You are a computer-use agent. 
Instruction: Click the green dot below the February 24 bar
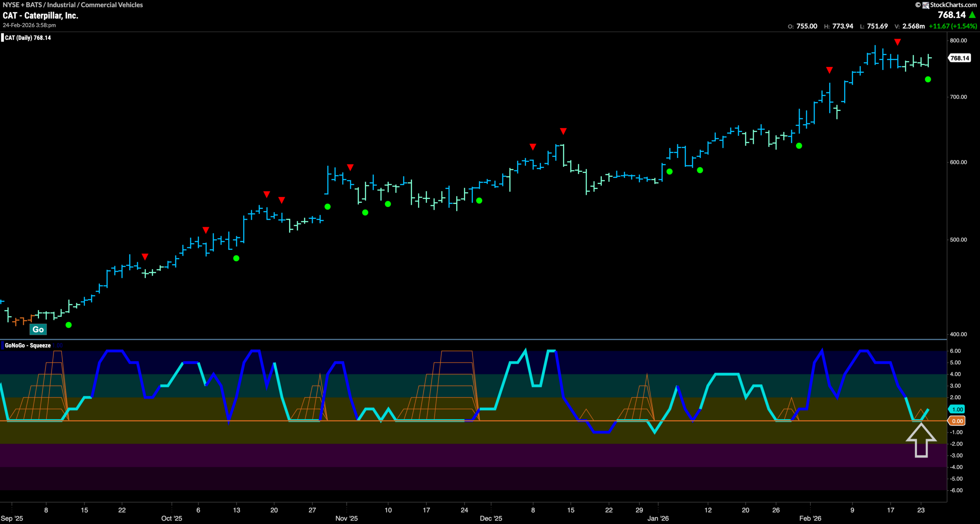pos(928,80)
